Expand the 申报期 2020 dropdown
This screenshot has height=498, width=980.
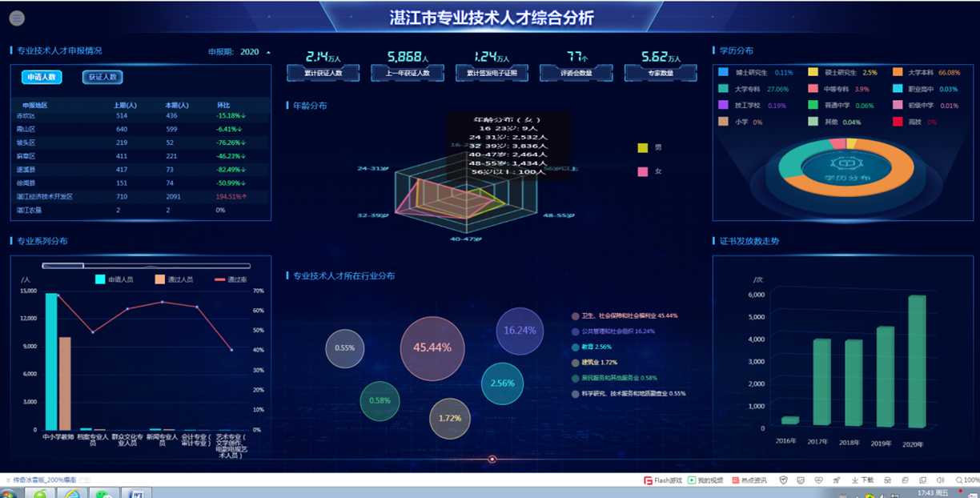tap(268, 52)
